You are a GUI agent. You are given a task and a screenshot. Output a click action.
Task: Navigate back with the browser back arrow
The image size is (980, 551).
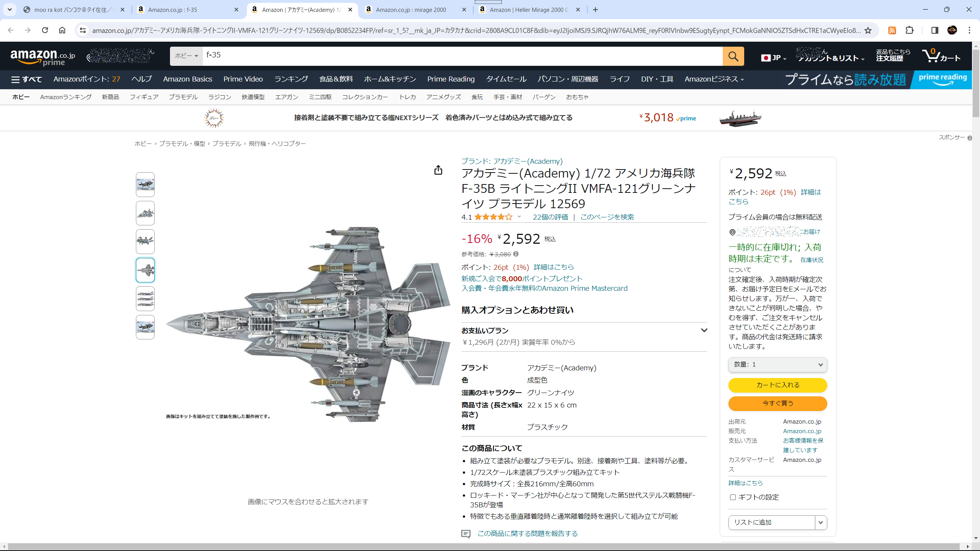[x=10, y=30]
